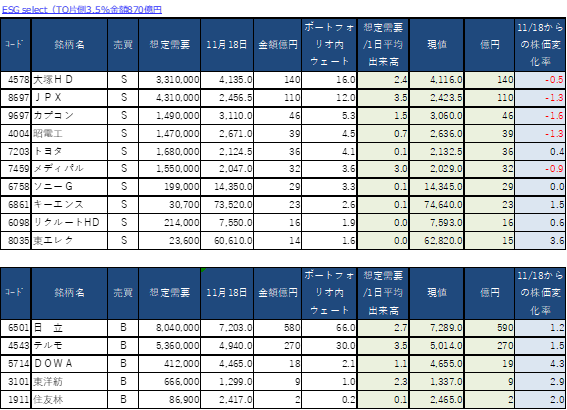Click price change 4.3 for ＤＯＷＡ
The width and height of the screenshot is (567, 410).
[x=540, y=363]
